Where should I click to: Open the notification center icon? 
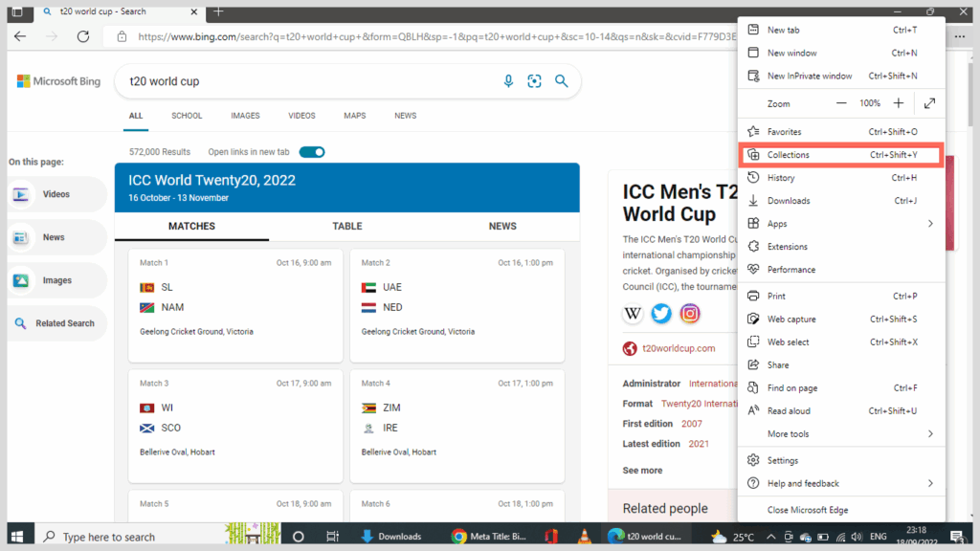[x=957, y=537]
